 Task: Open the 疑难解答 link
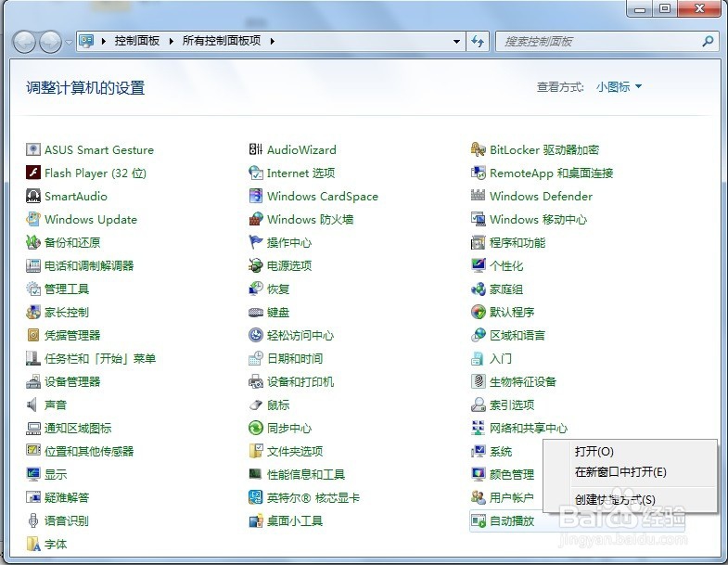(x=67, y=497)
